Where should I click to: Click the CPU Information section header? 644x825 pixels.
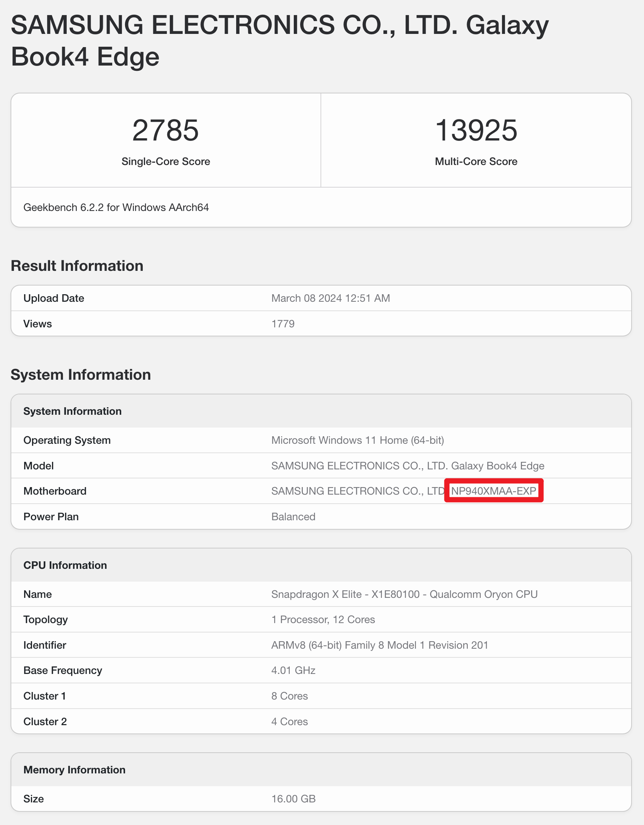click(65, 565)
